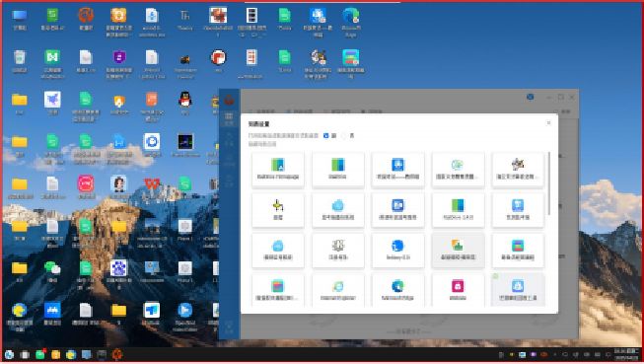This screenshot has width=644, height=364.
Task: Open the QQ penguin desktop shortcut
Action: (185, 104)
